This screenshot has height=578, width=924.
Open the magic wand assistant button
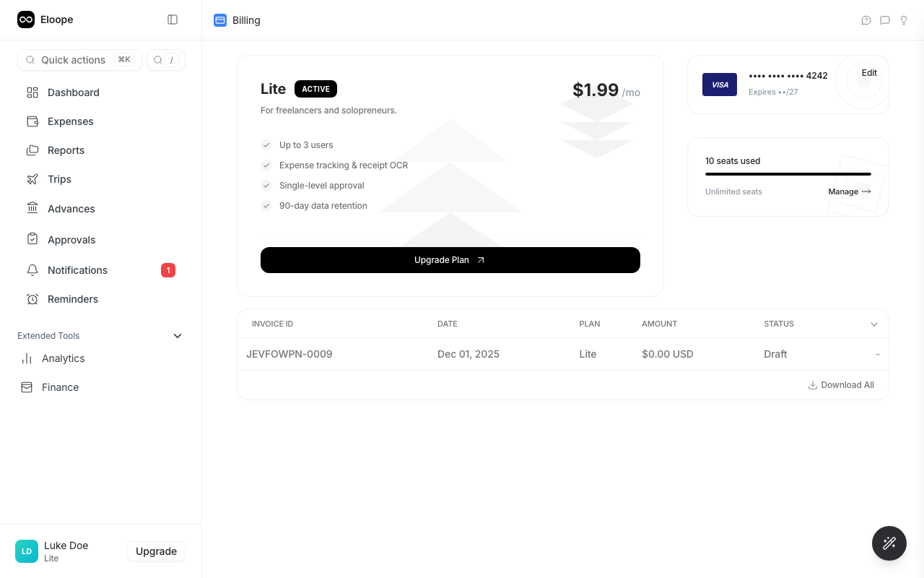[x=889, y=543]
